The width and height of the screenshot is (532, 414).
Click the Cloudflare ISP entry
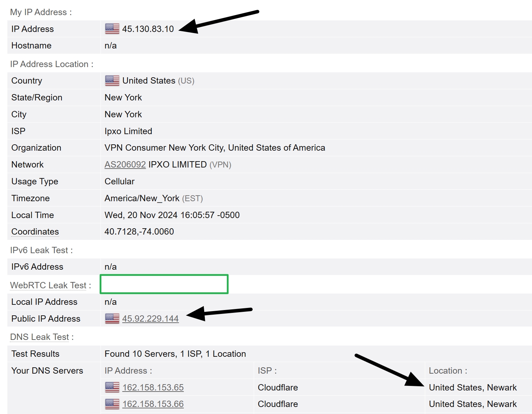pos(278,387)
